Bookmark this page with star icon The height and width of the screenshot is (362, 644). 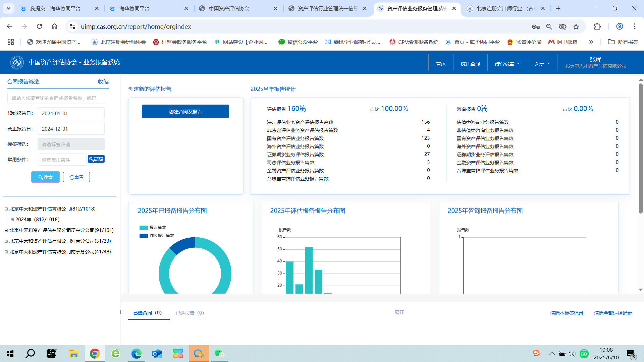pyautogui.click(x=576, y=26)
